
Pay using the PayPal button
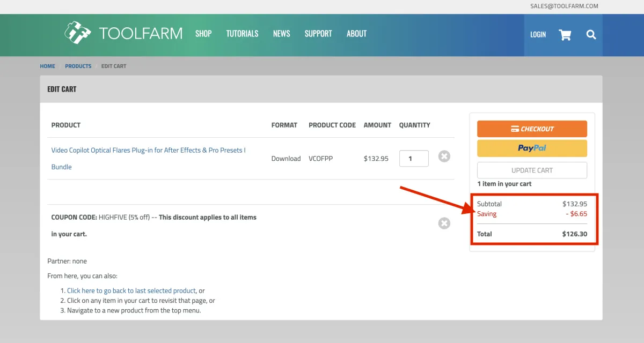pos(532,148)
